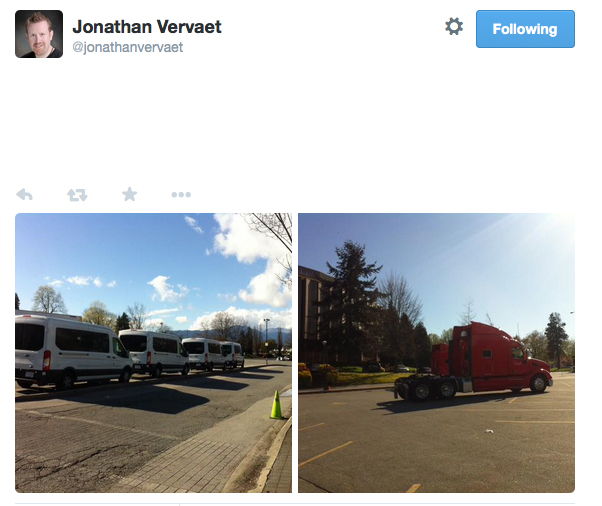
Task: Toggle the Following button to unfollow
Action: pyautogui.click(x=525, y=29)
